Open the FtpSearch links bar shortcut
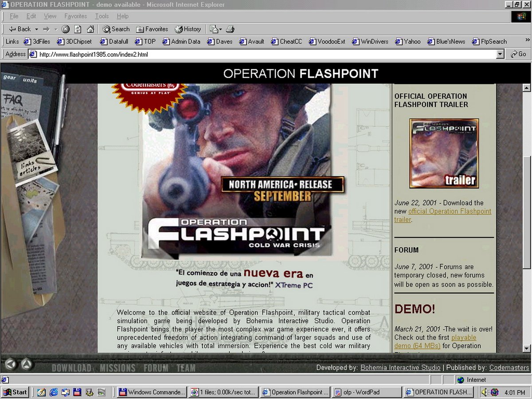This screenshot has width=532, height=399. (x=490, y=42)
